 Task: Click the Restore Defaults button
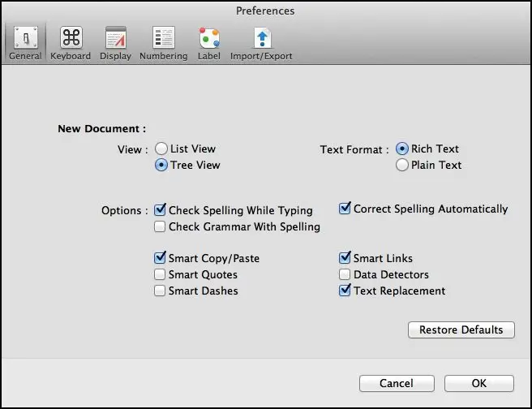[461, 329]
